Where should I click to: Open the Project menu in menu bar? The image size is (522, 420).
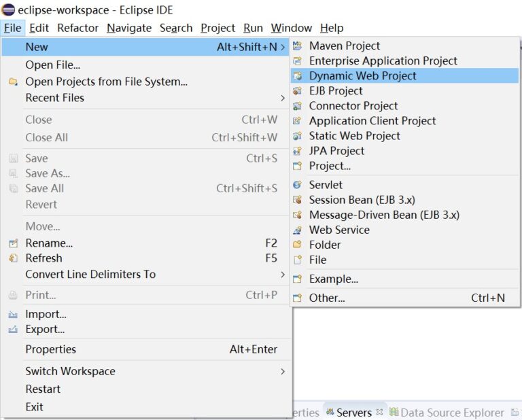[217, 28]
